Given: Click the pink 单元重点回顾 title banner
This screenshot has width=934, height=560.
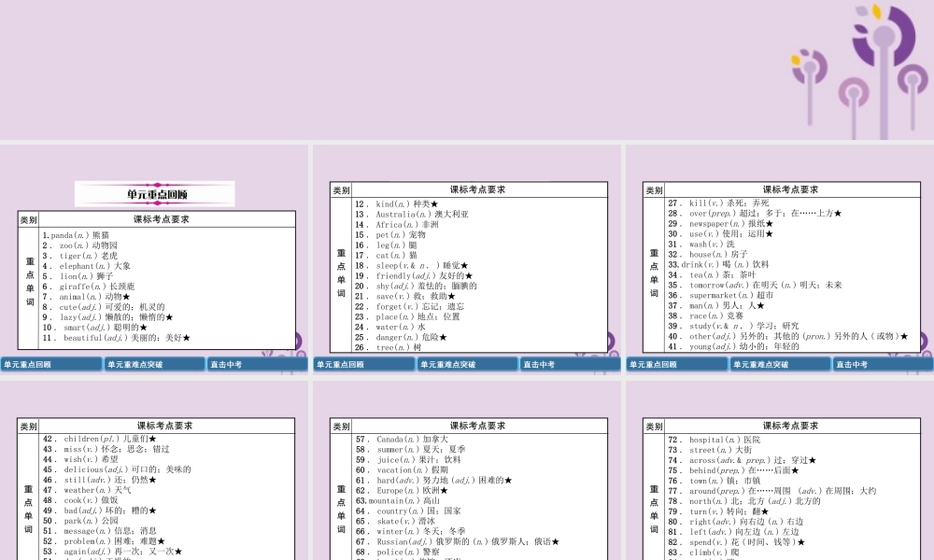Looking at the screenshot, I should [155, 194].
